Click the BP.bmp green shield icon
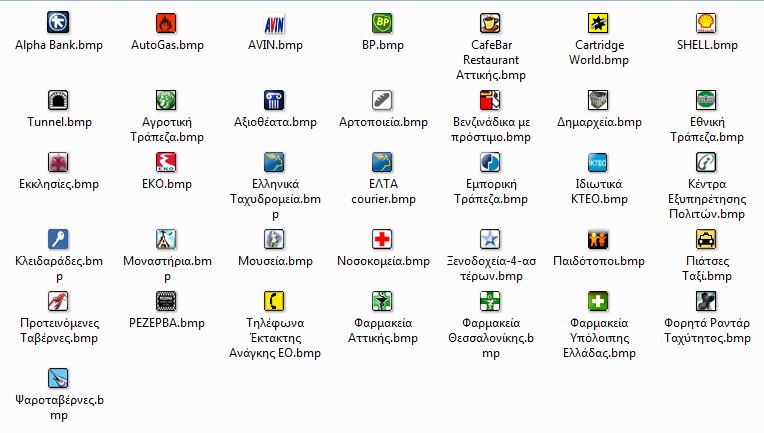 [382, 22]
